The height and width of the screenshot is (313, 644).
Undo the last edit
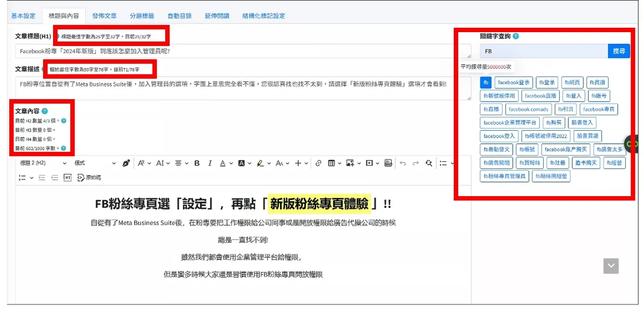pos(402,163)
